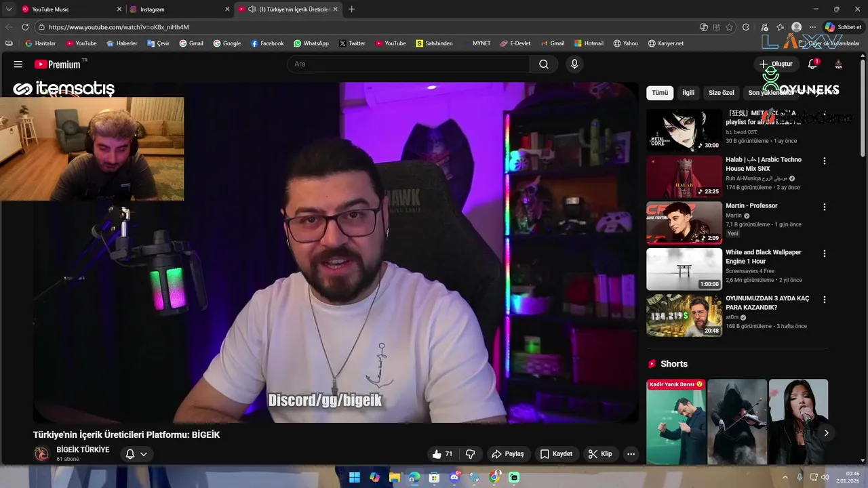Open Windows Start menu
This screenshot has height=488, width=868.
[x=355, y=477]
